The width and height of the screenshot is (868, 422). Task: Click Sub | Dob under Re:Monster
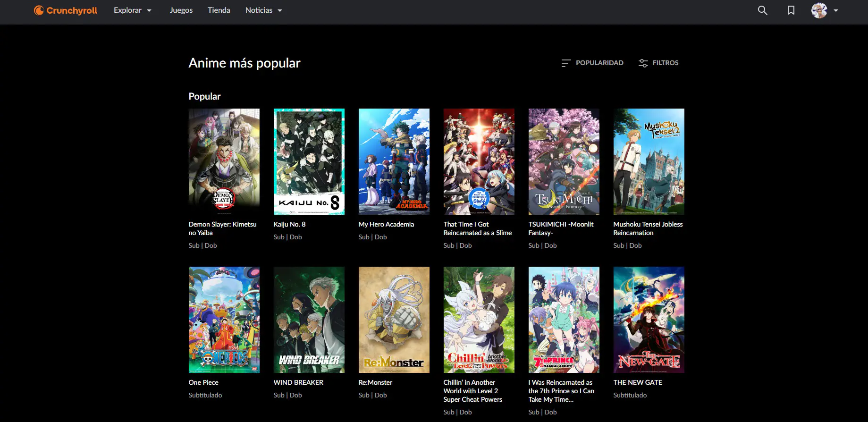372,395
